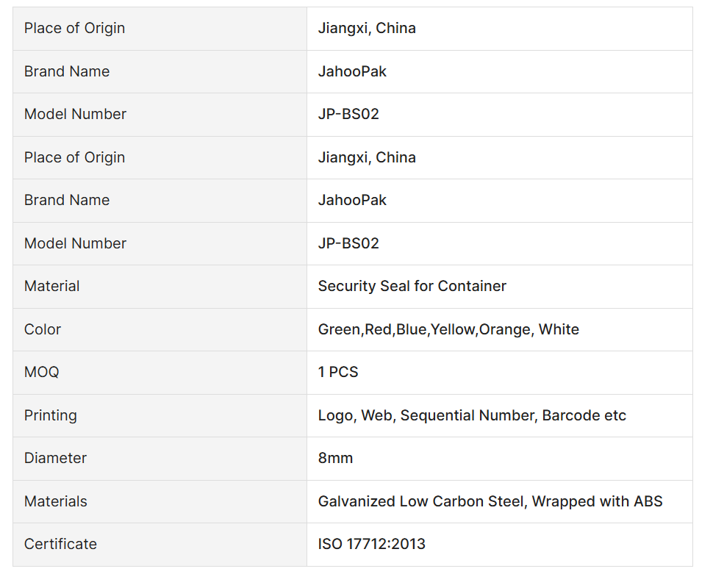Click the first Place of Origin label

click(74, 28)
